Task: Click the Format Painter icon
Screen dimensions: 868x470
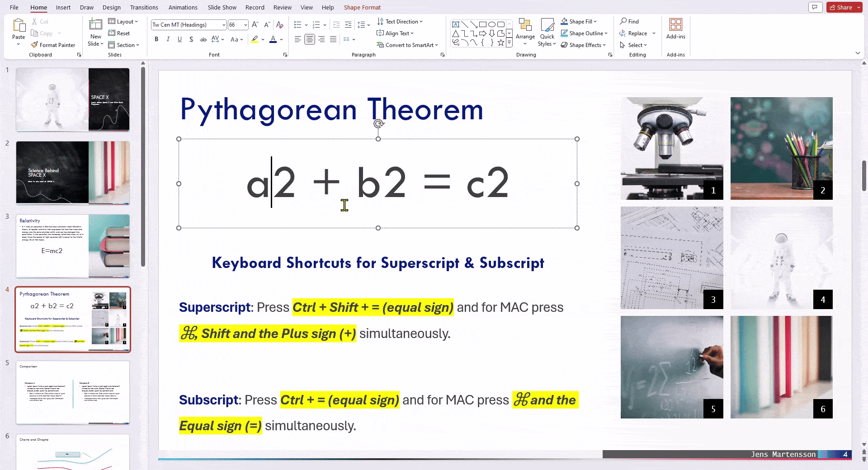Action: 34,45
